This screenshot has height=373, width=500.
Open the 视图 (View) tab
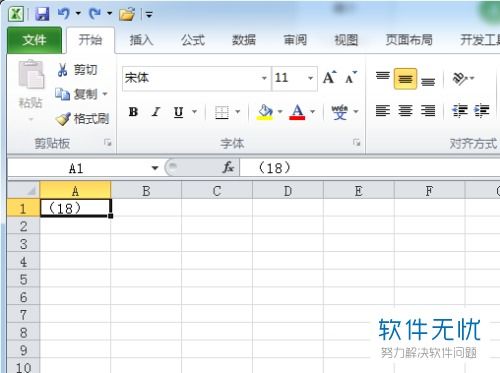(346, 40)
